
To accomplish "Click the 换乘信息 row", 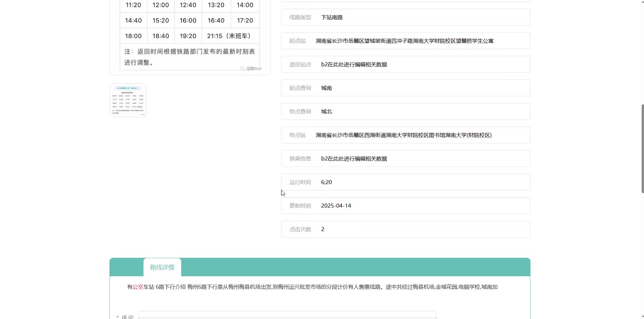I will coord(406,159).
